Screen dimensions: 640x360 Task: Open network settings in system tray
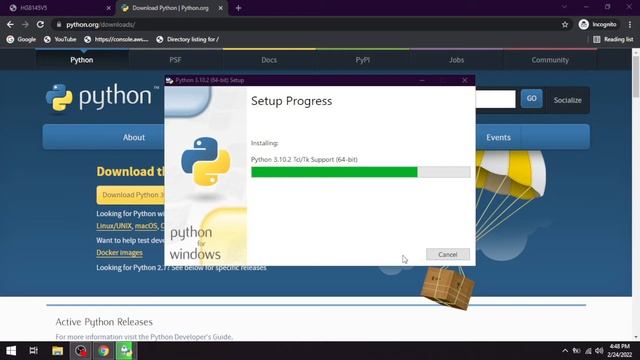point(588,351)
